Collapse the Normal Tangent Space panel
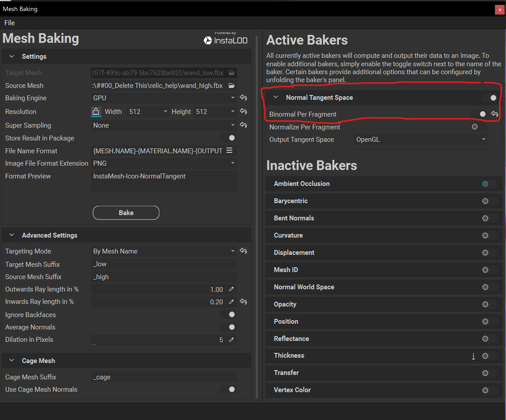The width and height of the screenshot is (506, 420). click(276, 97)
